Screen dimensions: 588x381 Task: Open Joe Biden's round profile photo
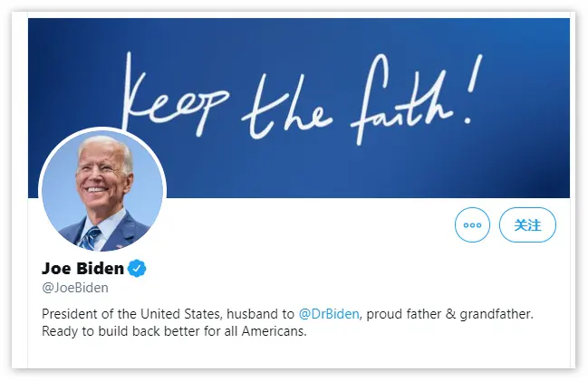[x=102, y=190]
